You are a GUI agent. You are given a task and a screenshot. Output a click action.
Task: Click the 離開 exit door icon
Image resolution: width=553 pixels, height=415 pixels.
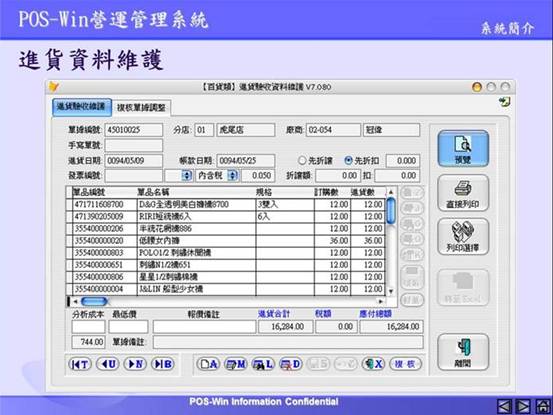pyautogui.click(x=463, y=352)
